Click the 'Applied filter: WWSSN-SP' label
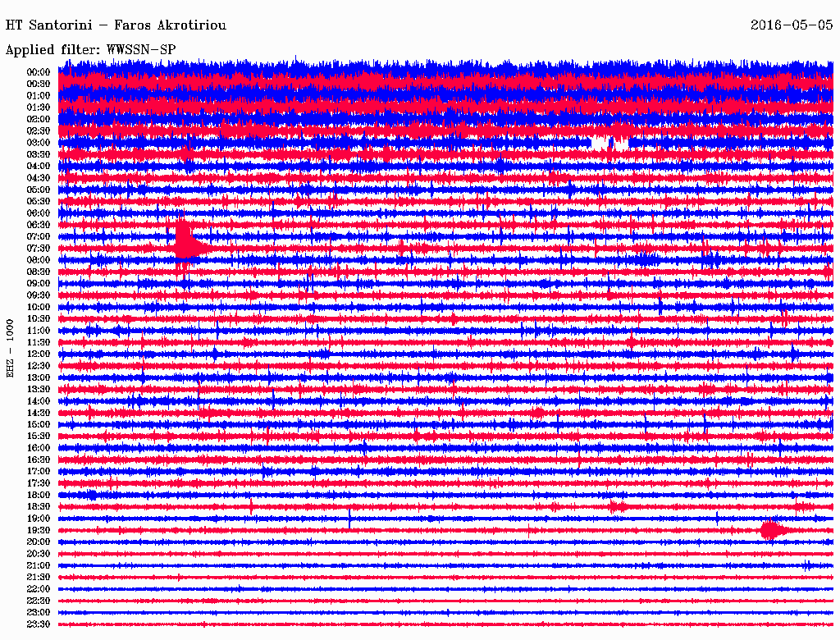Image resolution: width=840 pixels, height=640 pixels. click(x=90, y=50)
